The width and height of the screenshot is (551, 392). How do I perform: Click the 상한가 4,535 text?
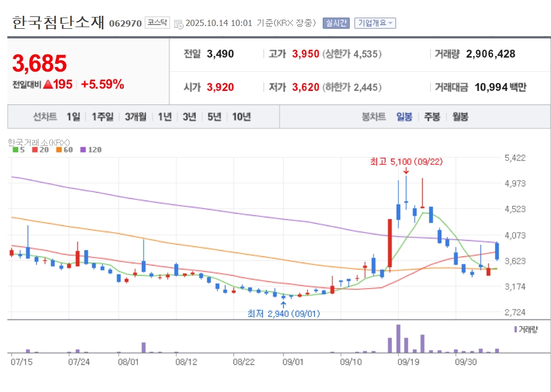point(352,54)
